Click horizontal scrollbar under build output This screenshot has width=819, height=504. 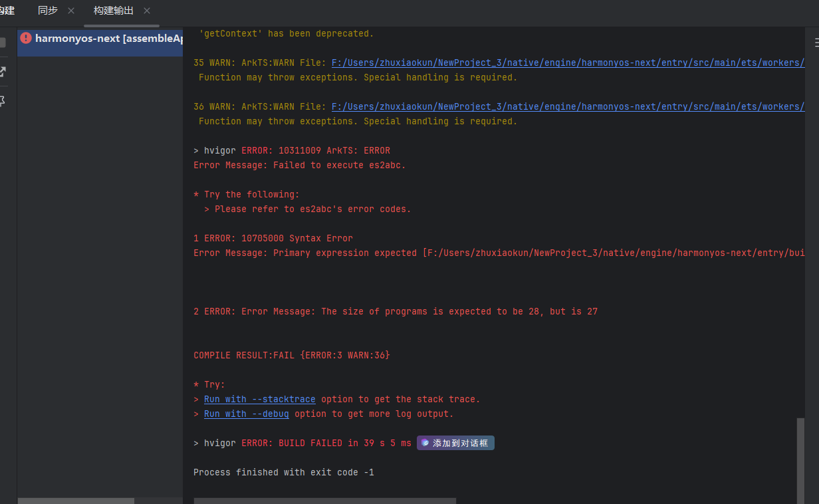(324, 501)
